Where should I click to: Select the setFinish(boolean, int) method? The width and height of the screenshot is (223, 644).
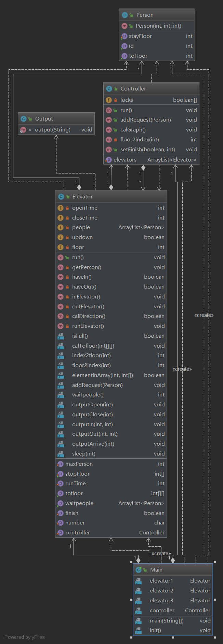point(147,150)
